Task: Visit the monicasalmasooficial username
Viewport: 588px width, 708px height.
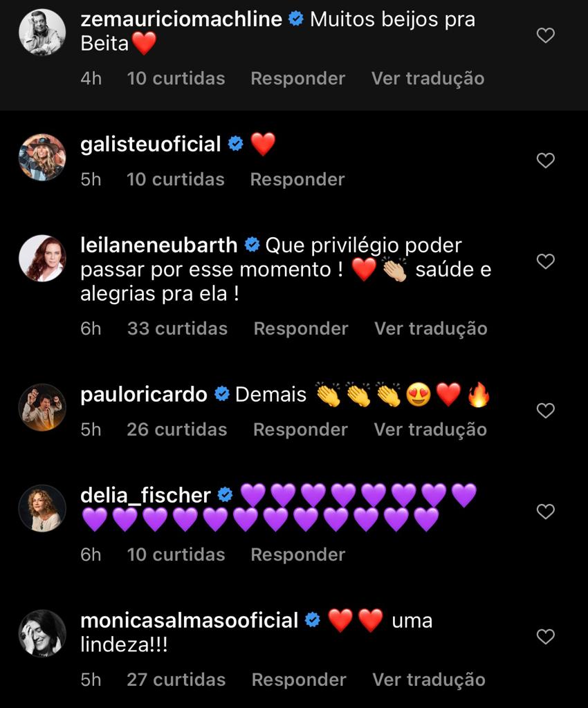Action: 189,620
